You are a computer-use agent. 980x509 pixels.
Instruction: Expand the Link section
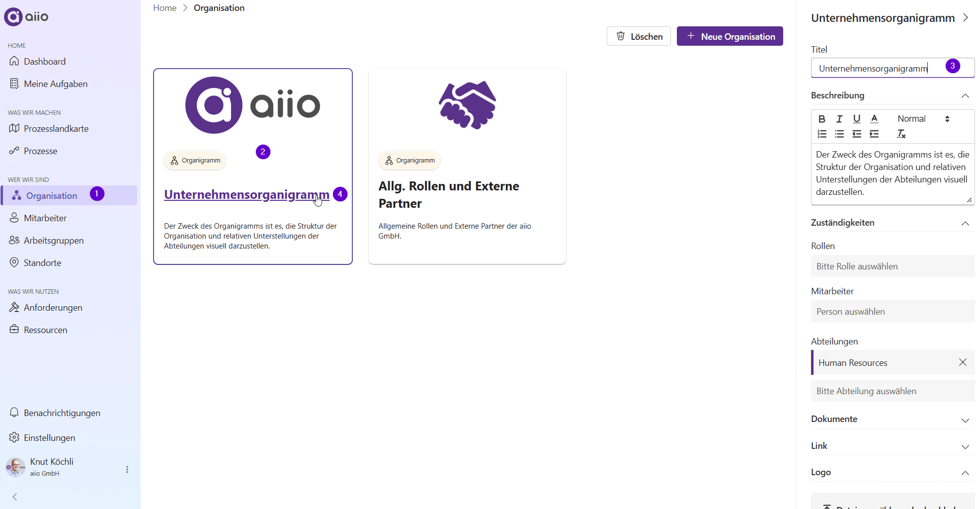pos(965,446)
